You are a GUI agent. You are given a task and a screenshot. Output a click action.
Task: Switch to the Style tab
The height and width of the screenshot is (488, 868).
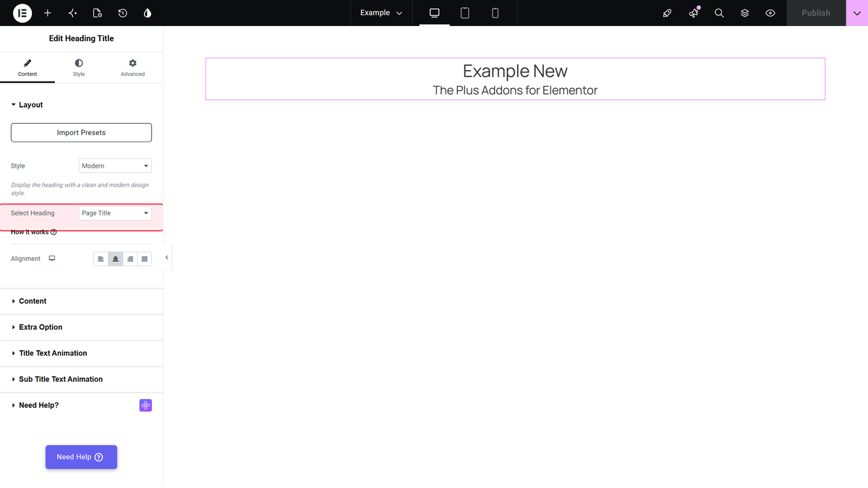79,68
